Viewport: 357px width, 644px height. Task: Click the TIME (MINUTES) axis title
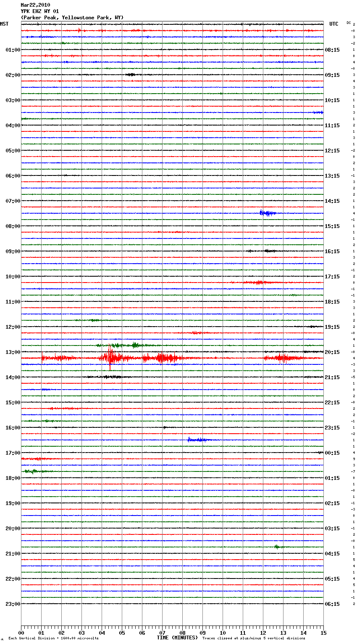[177, 638]
